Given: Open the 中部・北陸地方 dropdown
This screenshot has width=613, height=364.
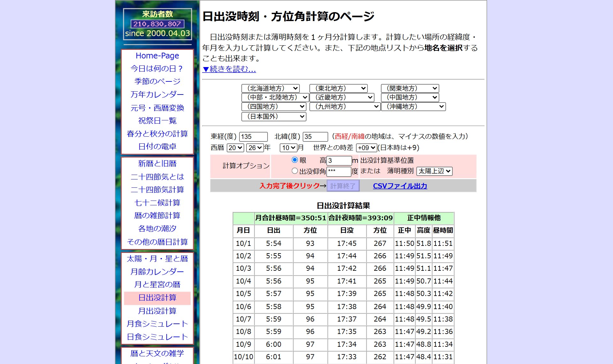Looking at the screenshot, I should (275, 97).
